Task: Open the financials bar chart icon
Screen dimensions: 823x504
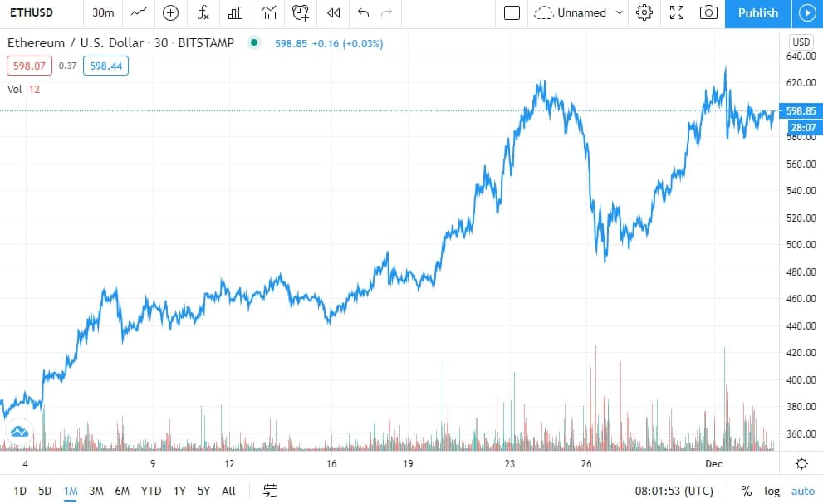Action: tap(236, 12)
